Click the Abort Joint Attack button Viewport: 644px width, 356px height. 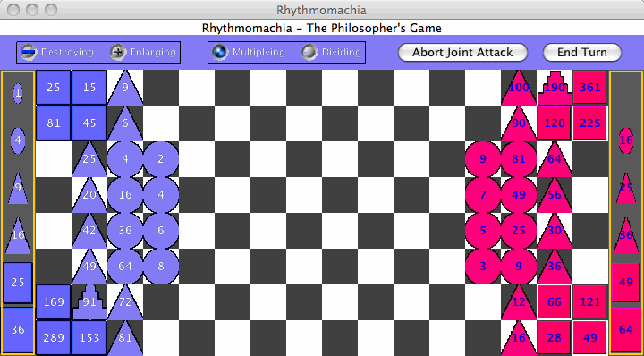(x=462, y=53)
